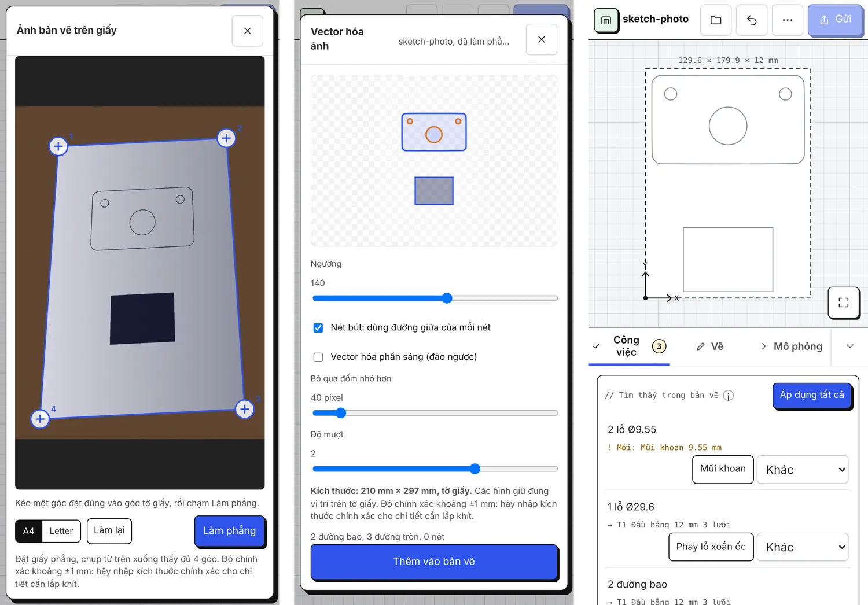Click the Ngưỡng threshold slider handle

tap(447, 298)
